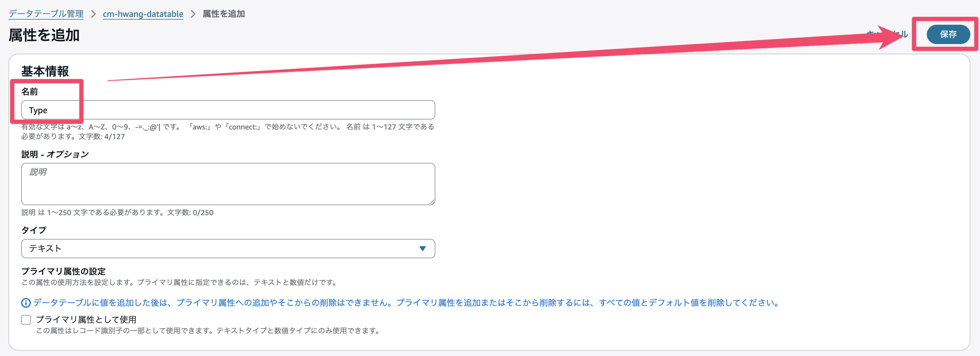The image size is (980, 356).
Task: Go to cm-hwang-datatable breadcrumb link
Action: coord(143,14)
